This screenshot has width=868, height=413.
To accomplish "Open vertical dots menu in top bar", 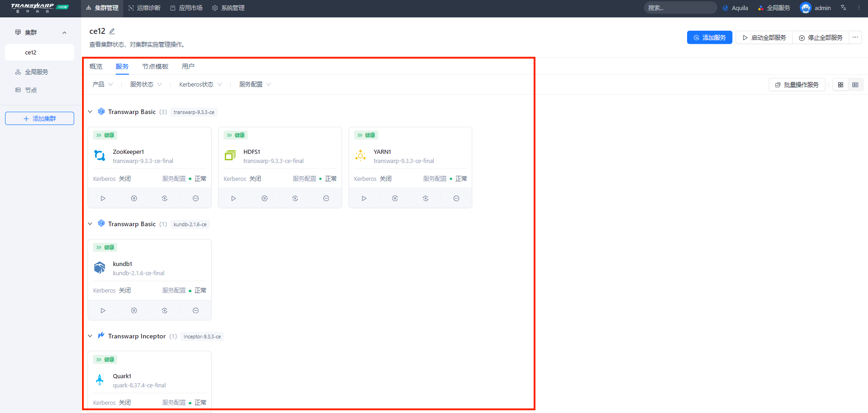I will (859, 8).
